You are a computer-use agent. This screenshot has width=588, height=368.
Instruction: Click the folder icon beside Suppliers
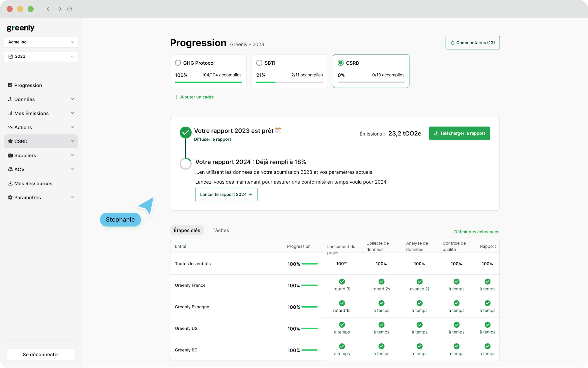10,155
